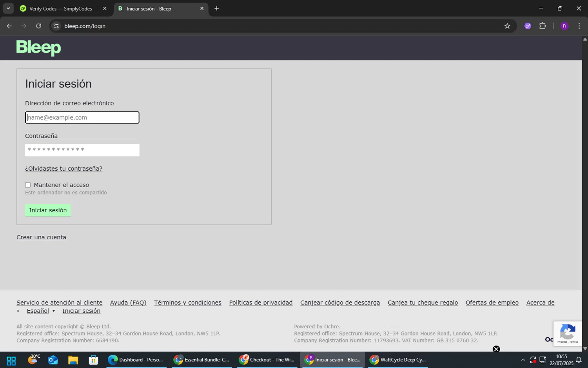Go back using browser back arrow
Viewport: 588px width, 368px height.
click(9, 26)
